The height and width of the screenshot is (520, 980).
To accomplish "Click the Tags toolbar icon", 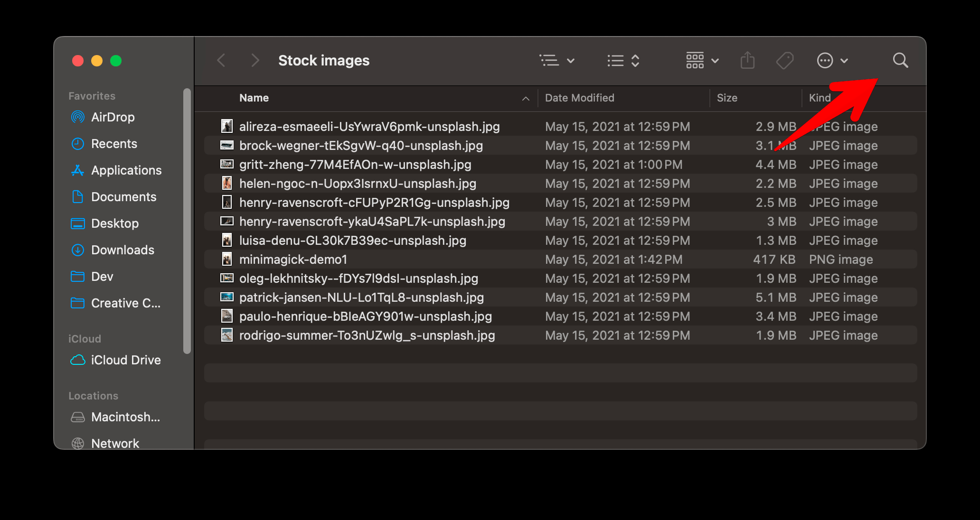I will coord(784,61).
